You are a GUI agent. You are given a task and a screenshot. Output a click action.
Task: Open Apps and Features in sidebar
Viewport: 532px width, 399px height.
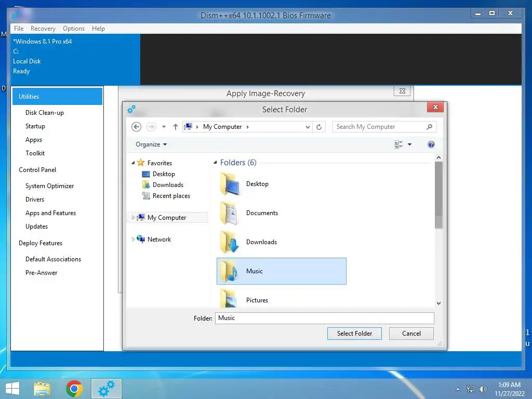pos(50,213)
